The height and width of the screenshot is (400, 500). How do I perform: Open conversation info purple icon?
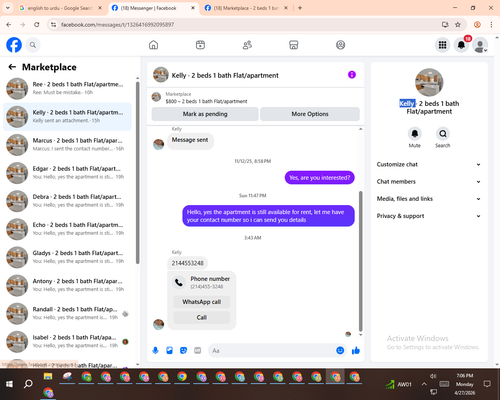pyautogui.click(x=352, y=75)
